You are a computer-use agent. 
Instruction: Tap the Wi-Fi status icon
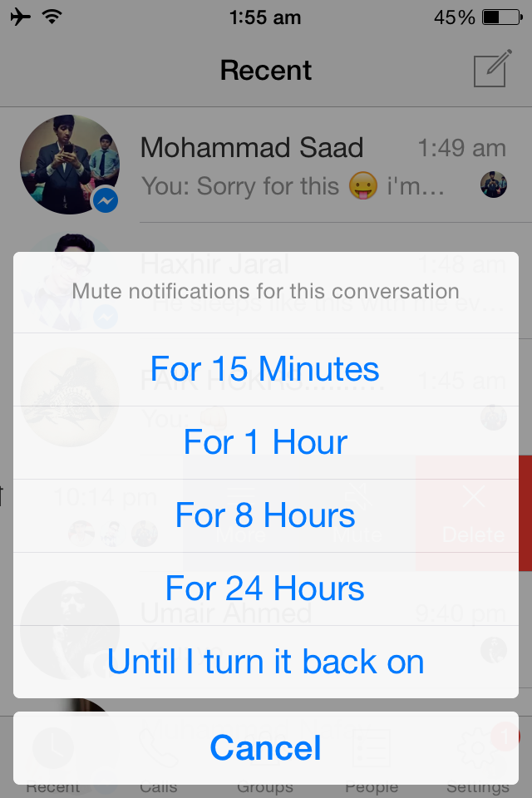pyautogui.click(x=52, y=17)
